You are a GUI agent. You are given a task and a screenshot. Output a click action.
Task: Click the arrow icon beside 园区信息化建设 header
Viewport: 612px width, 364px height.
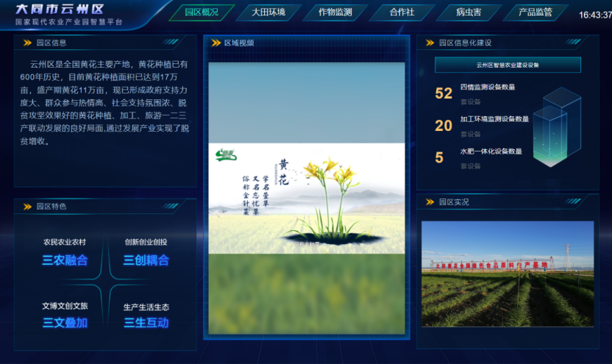click(430, 43)
